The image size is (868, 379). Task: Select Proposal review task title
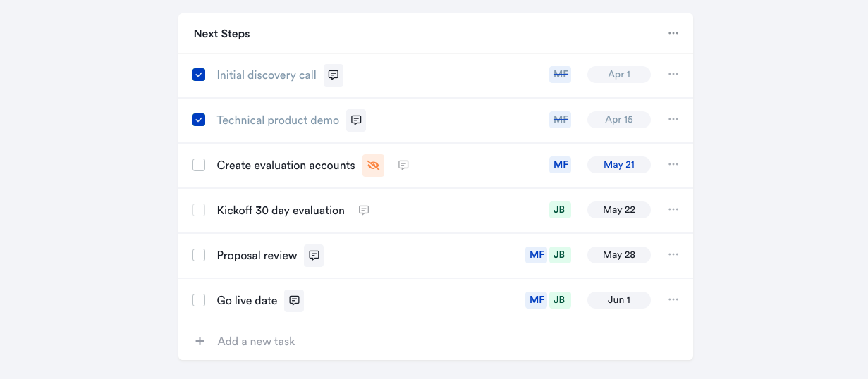(x=257, y=255)
